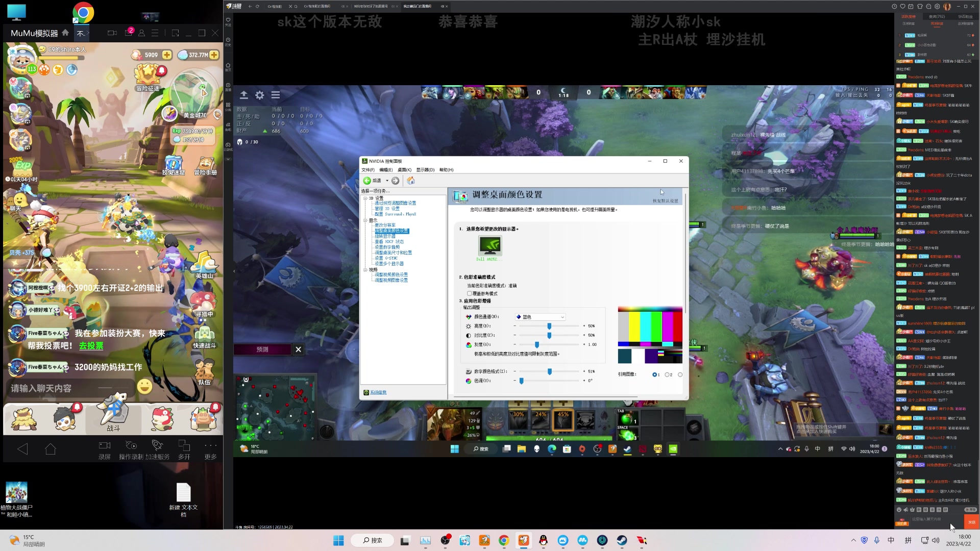This screenshot has height=551, width=980.
Task: Open MuMu 更多 more options
Action: 210,450
